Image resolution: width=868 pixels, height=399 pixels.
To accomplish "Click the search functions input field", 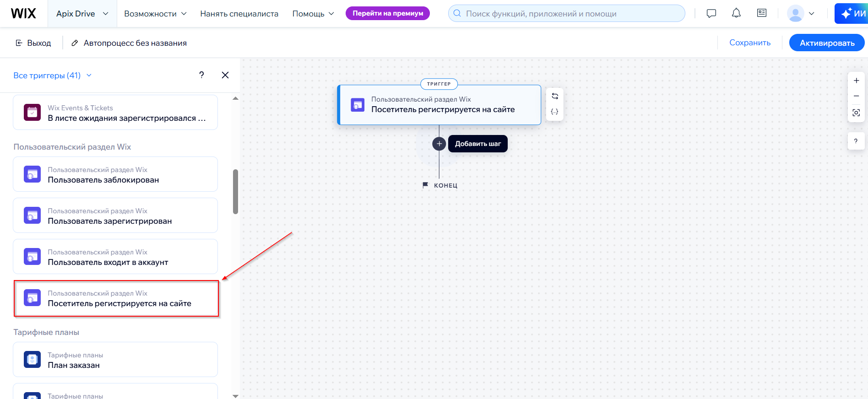I will coord(566,13).
